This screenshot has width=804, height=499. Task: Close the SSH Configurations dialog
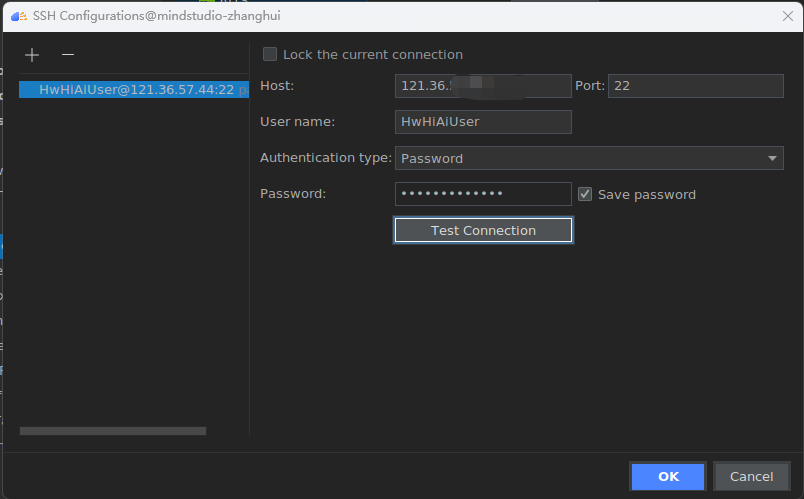pyautogui.click(x=787, y=15)
